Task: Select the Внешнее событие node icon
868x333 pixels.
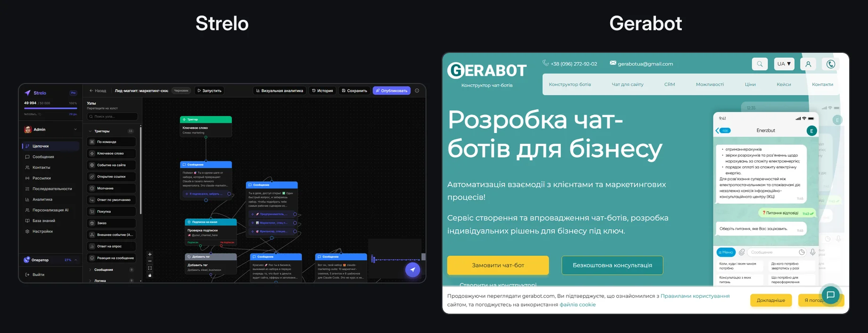Action: 92,235
